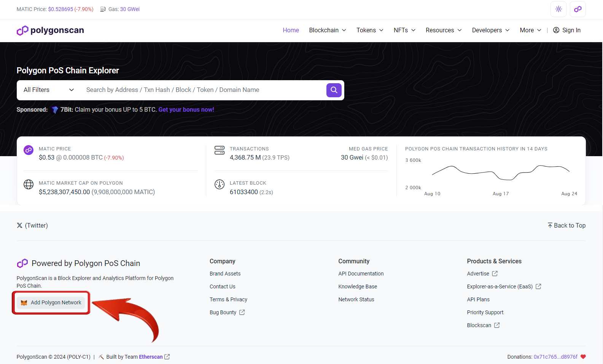The image size is (603, 364).
Task: Click the arrow icon beside Back to Top
Action: click(550, 225)
